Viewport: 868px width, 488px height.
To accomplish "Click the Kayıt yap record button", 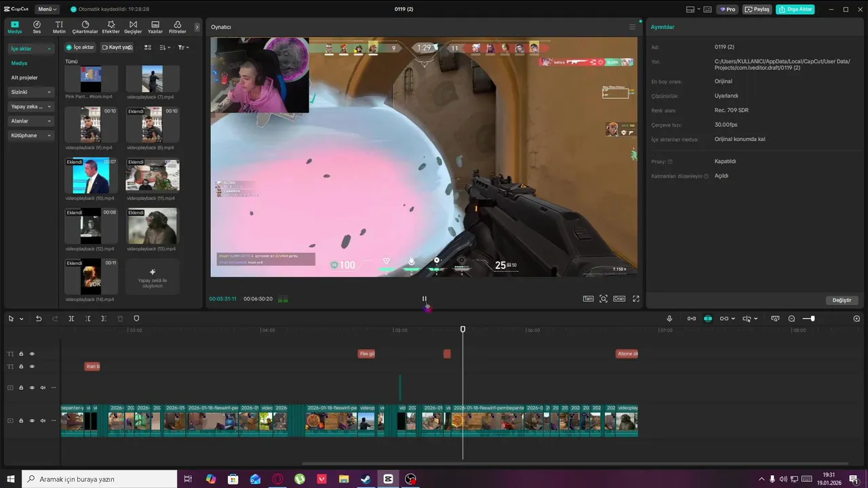I will pyautogui.click(x=117, y=47).
